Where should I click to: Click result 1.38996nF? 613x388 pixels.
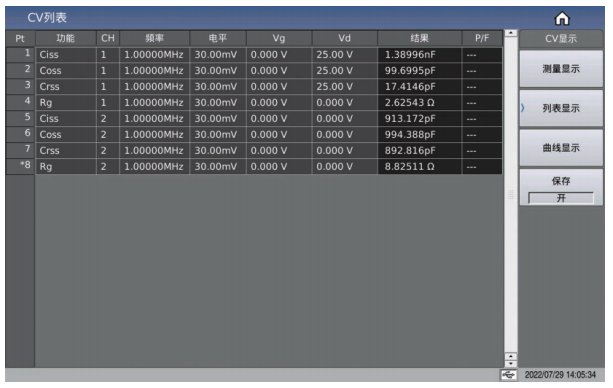419,55
